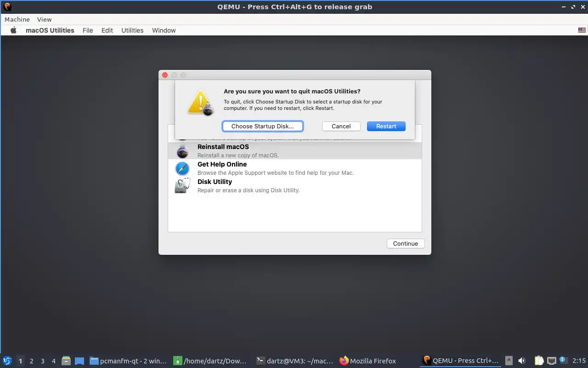588x368 pixels.
Task: Click the QEMU logo in the title bar
Action: [7, 6]
